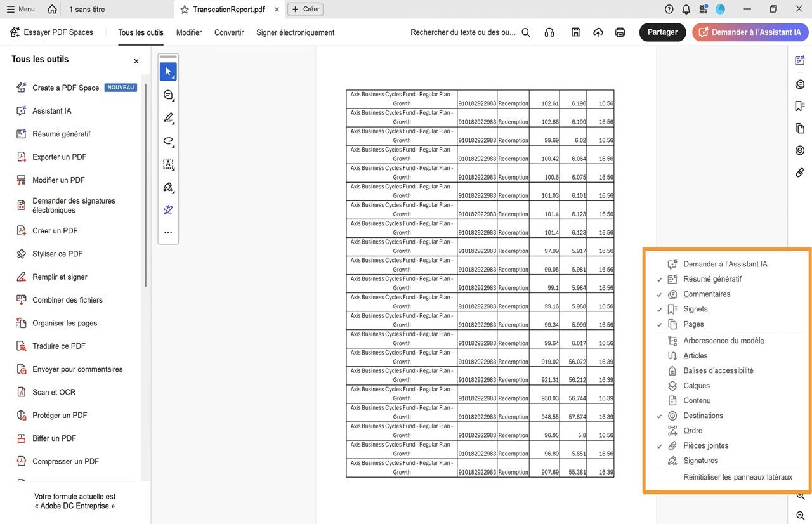Select the Lasso annotation tool
This screenshot has width=812, height=524.
168,141
